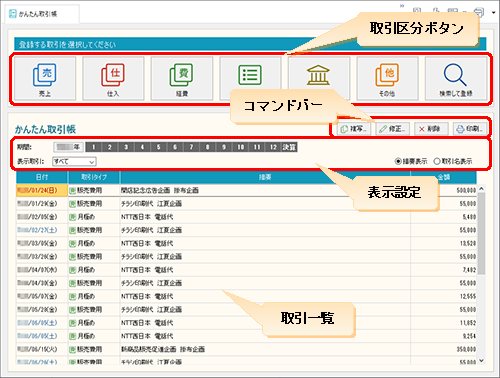
Task: Sort by the 取引タイプ column header
Action: pos(94,177)
